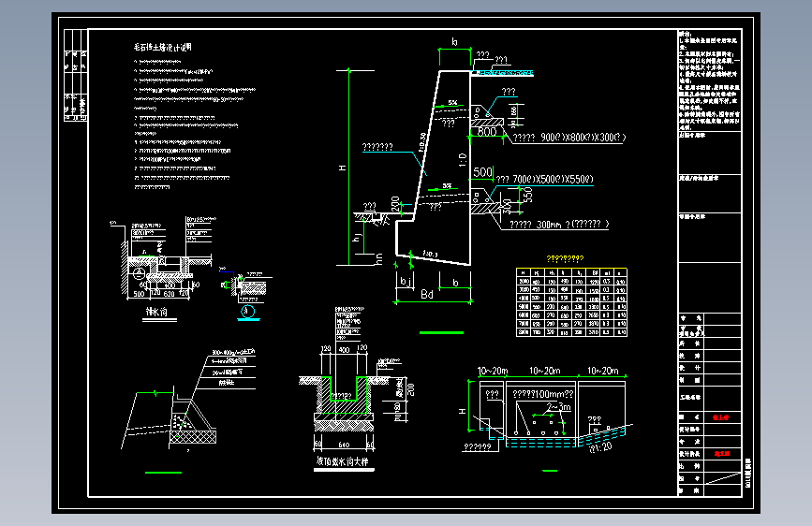Select the 500 dimension beside the wall
Image resolution: width=812 pixels, height=526 pixels.
click(x=482, y=172)
